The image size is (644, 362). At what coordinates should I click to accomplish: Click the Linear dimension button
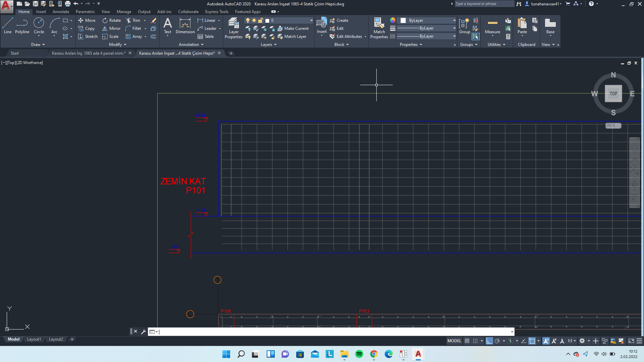207,20
